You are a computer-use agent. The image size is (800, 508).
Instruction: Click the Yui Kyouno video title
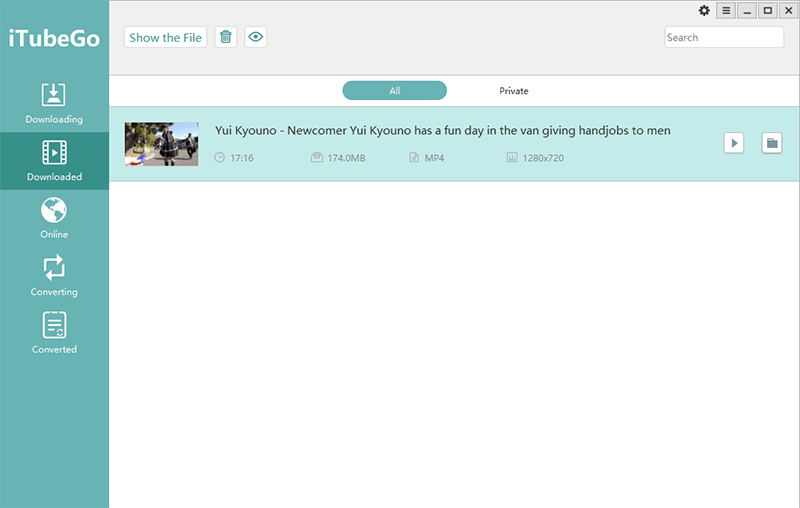[442, 131]
